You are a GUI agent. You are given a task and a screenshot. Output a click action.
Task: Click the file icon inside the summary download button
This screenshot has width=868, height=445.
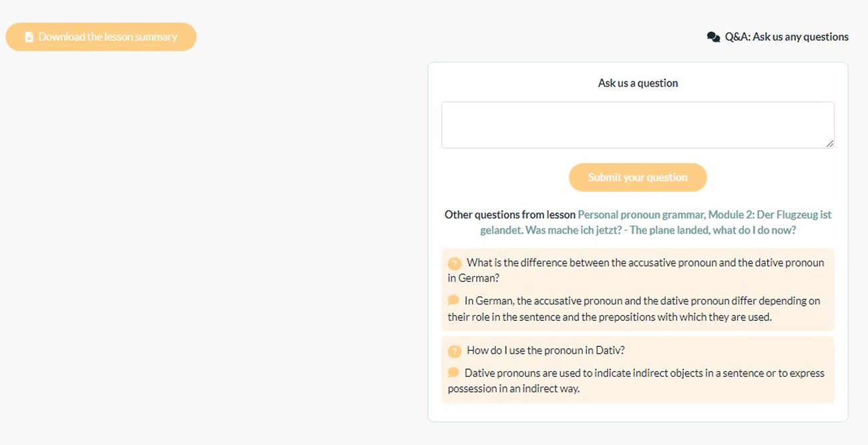click(29, 37)
